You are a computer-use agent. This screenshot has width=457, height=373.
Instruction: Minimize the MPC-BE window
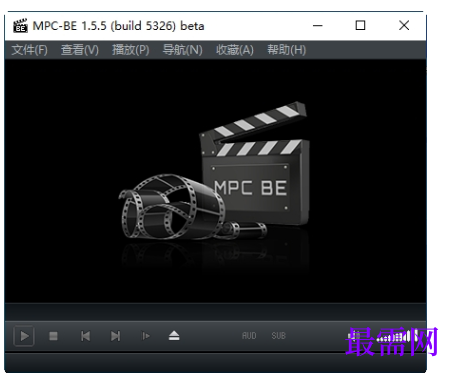(318, 25)
